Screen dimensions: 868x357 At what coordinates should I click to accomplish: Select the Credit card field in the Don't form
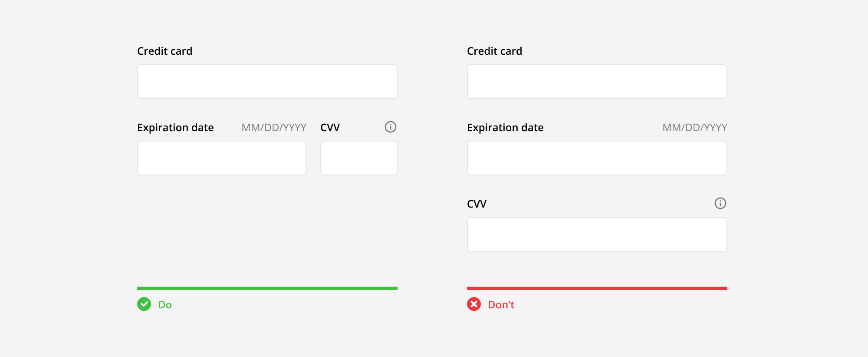(x=597, y=81)
